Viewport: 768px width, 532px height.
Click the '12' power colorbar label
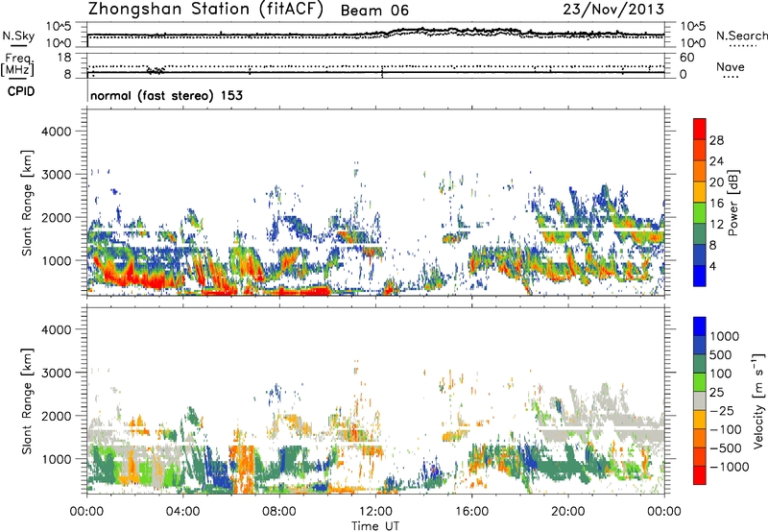click(x=716, y=225)
